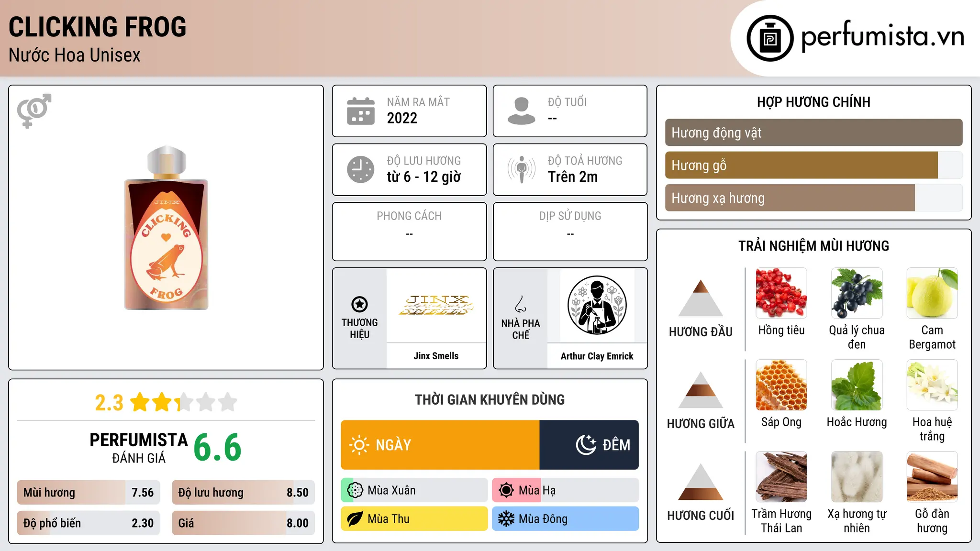Select the Mùa Xuân season bar
Image resolution: width=980 pixels, height=551 pixels.
[414, 490]
